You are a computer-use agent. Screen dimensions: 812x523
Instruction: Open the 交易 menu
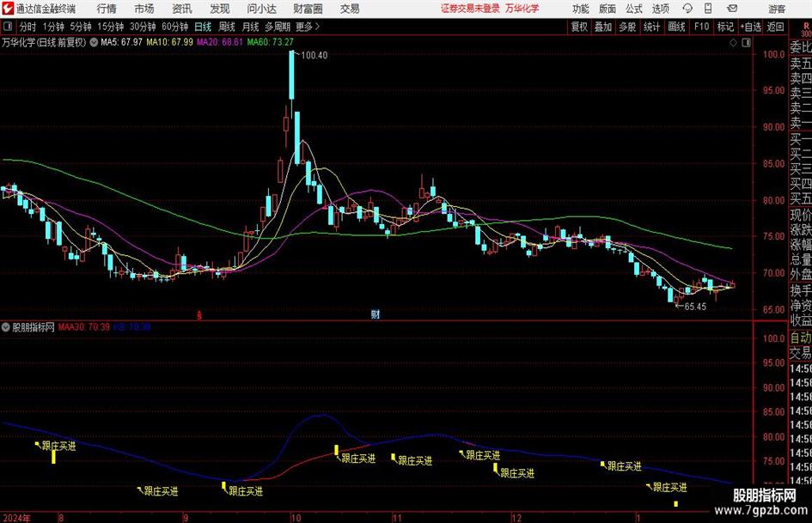click(350, 9)
